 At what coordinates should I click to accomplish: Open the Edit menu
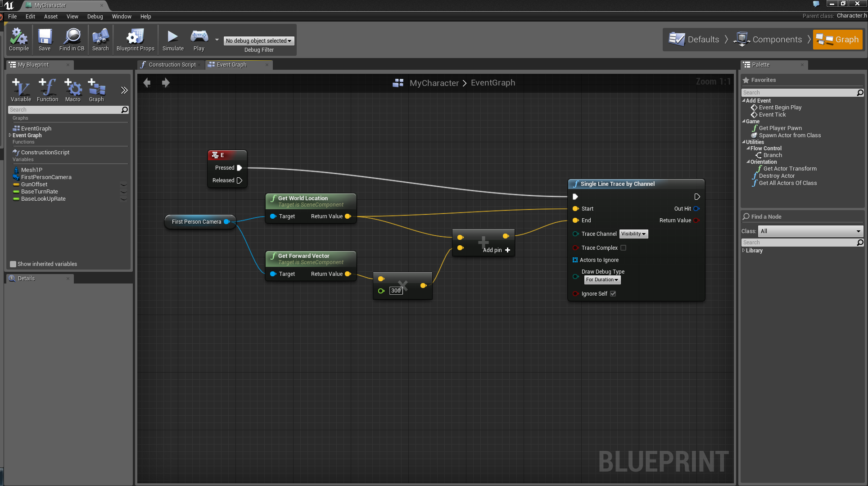point(30,17)
